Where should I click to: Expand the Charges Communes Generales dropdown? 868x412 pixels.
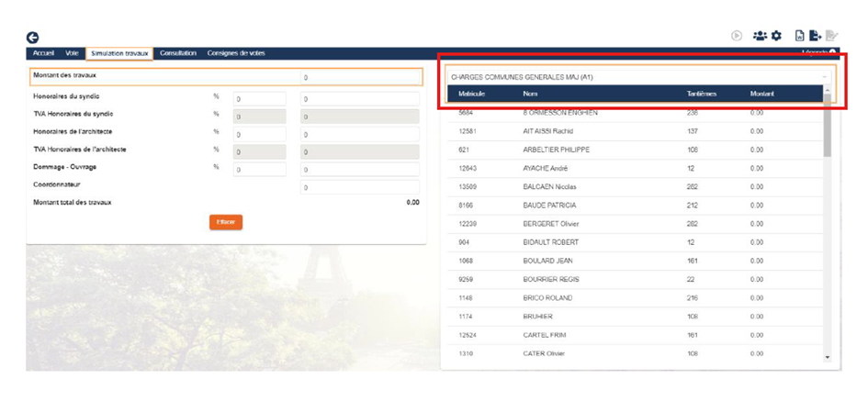pyautogui.click(x=824, y=77)
